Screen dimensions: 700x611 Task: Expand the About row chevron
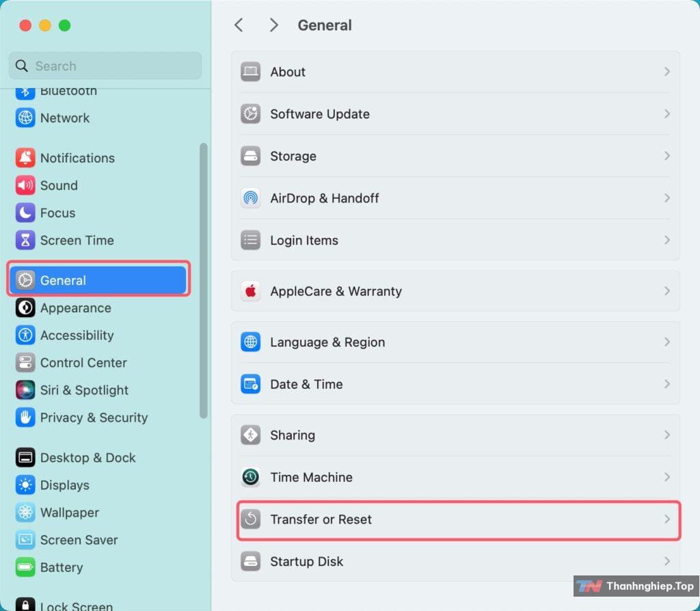click(667, 72)
